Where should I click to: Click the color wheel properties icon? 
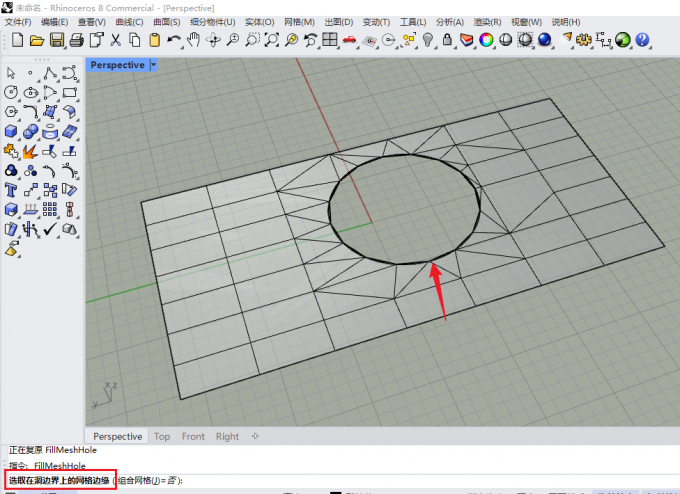click(x=486, y=40)
